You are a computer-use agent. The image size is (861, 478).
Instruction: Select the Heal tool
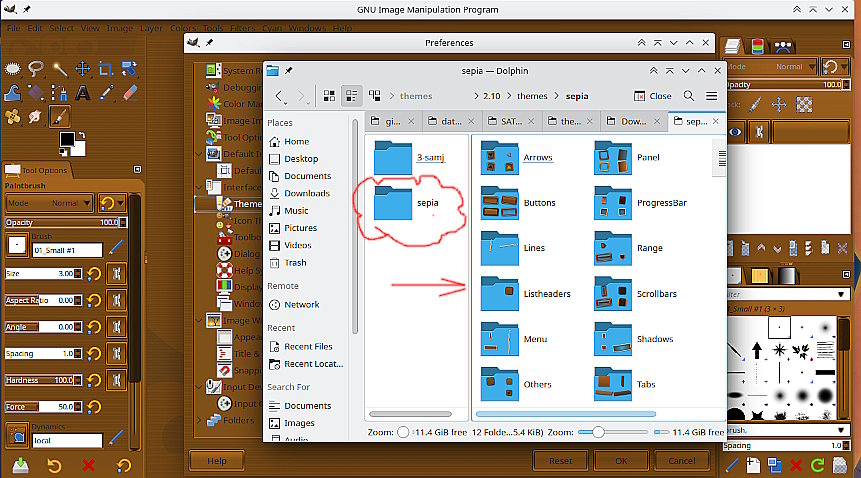(x=13, y=116)
